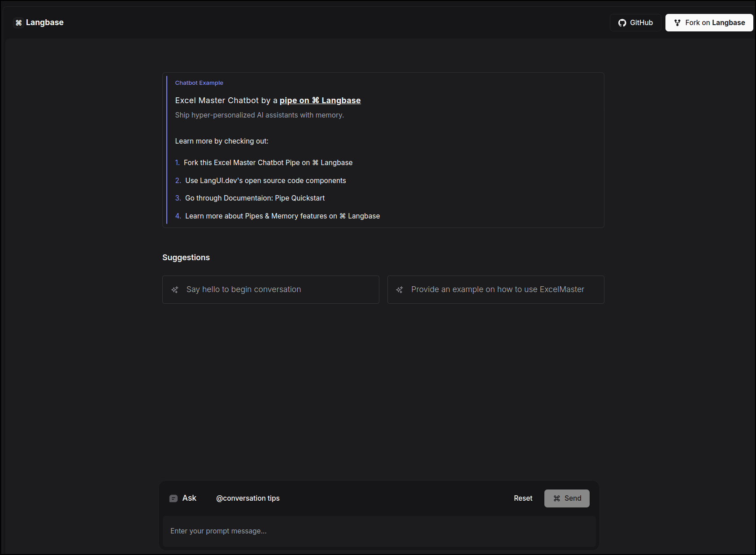Click the fork icon in Fork on Langbase

coord(677,23)
